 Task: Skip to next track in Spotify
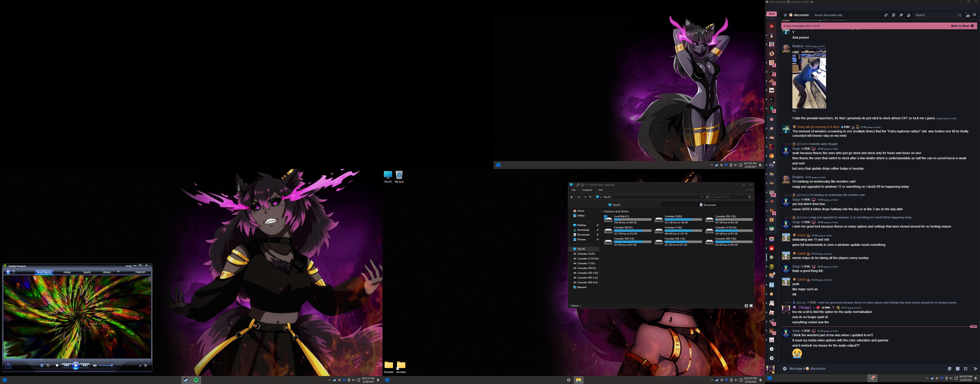click(x=85, y=365)
